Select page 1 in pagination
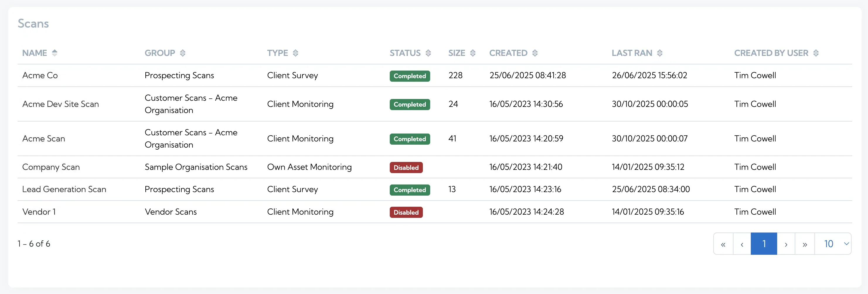Viewport: 868px width, 294px height. click(x=764, y=244)
